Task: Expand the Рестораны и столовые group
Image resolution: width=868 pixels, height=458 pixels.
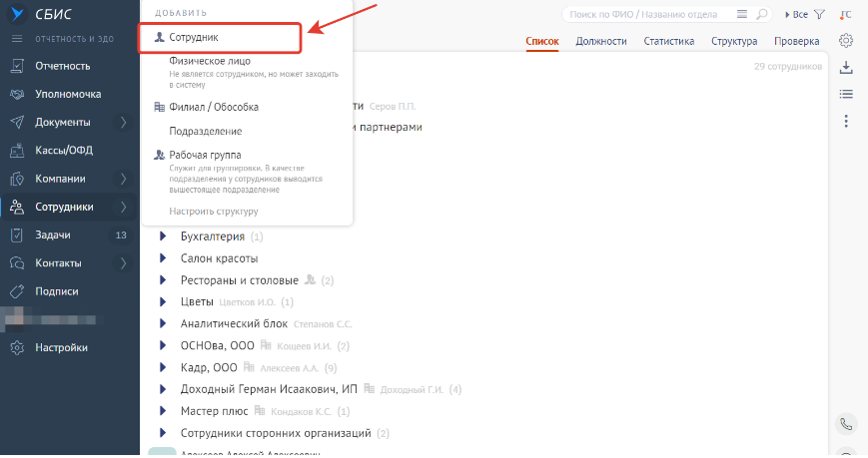Action: click(x=163, y=279)
